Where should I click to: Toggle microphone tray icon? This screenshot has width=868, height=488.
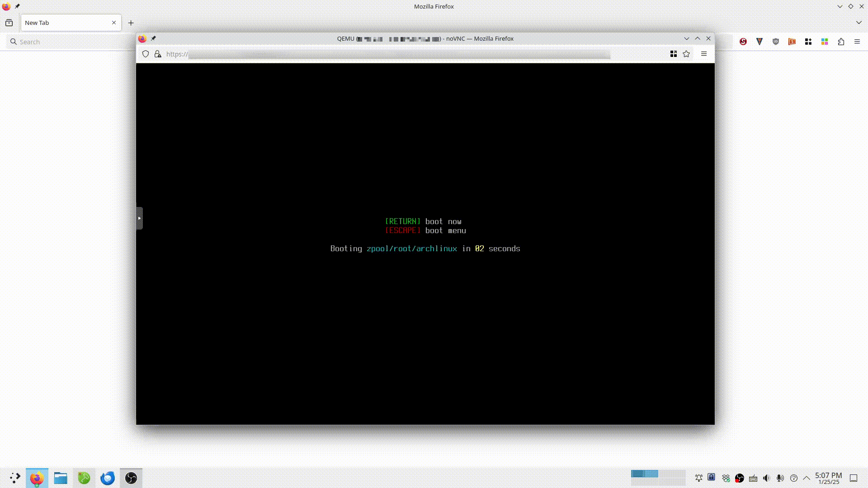780,478
